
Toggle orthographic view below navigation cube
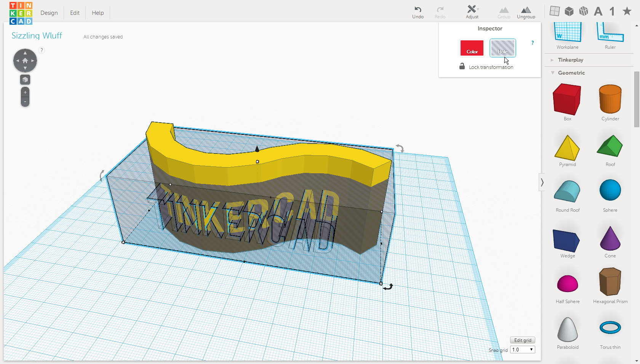pos(25,80)
